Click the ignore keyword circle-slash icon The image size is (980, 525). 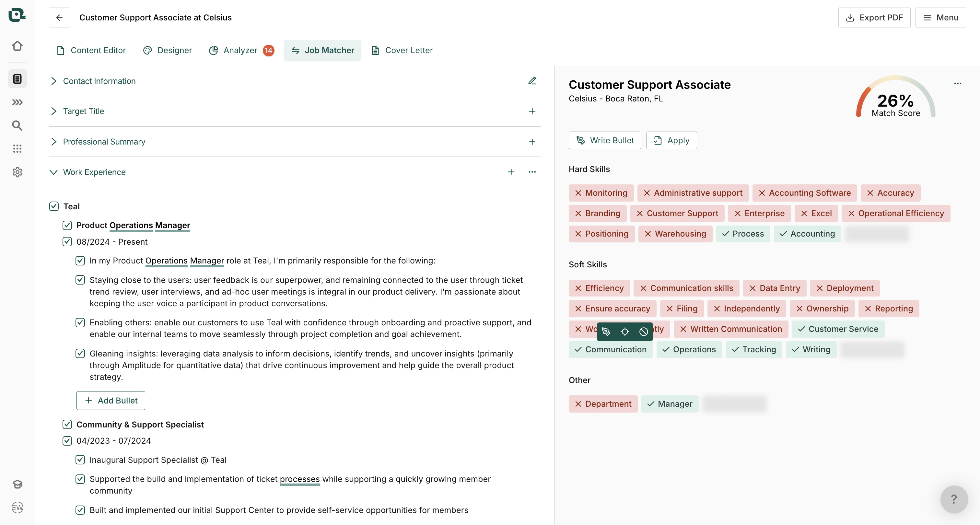click(643, 331)
